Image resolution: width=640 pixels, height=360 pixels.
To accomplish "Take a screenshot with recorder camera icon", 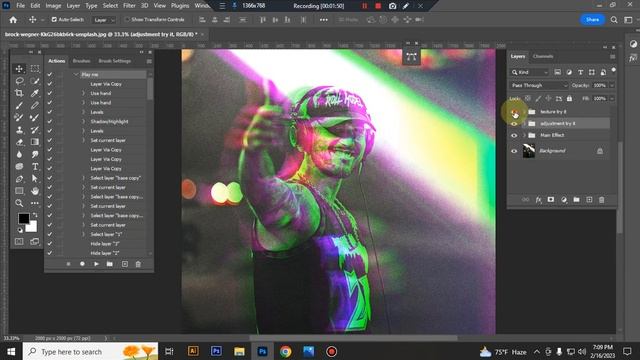I will pyautogui.click(x=392, y=6).
